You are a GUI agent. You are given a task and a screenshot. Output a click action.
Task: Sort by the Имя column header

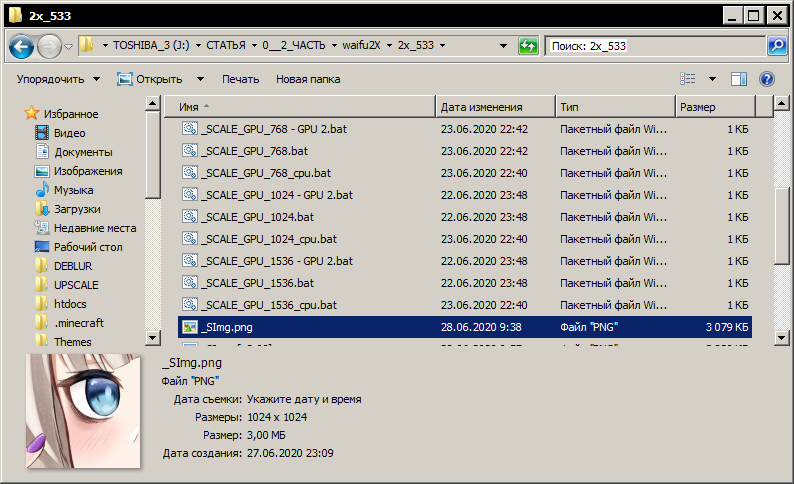point(300,107)
